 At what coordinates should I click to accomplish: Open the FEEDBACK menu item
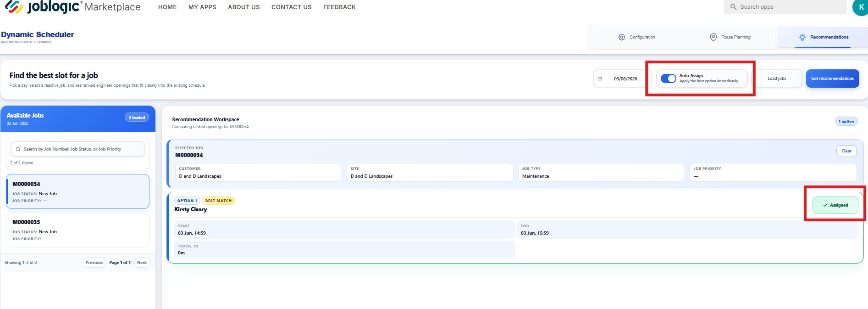click(x=339, y=7)
